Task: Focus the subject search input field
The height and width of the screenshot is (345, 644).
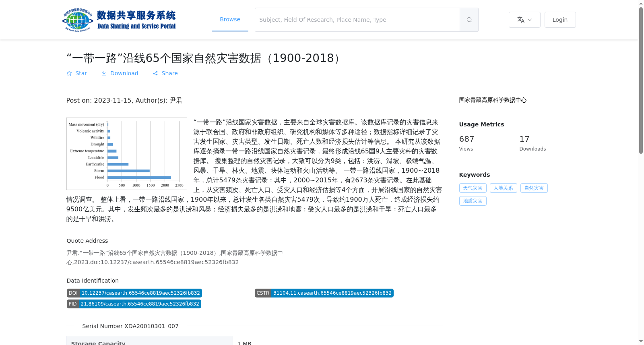Action: click(x=357, y=20)
